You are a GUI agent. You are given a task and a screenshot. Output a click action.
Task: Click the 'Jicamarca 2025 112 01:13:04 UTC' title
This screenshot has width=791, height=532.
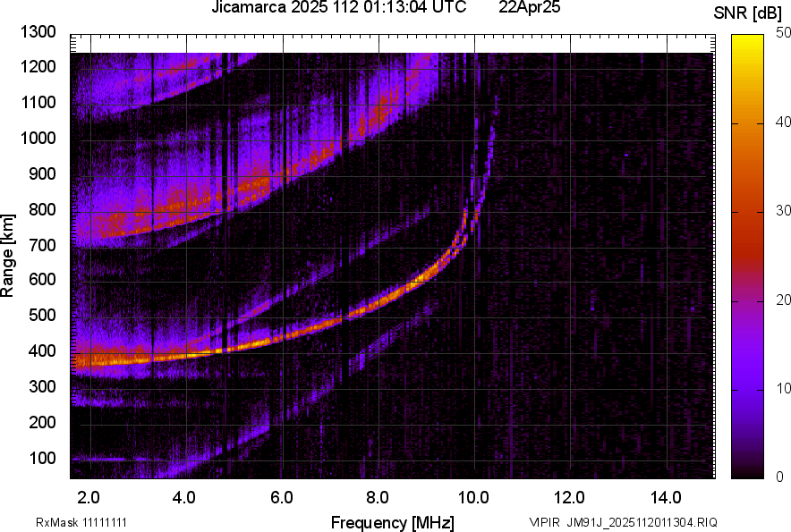338,7
